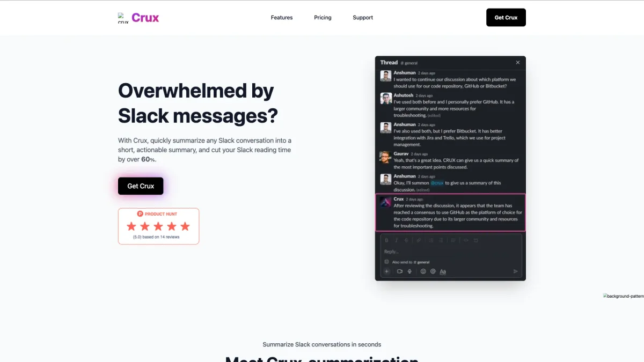This screenshot has height=362, width=644.
Task: Open the Features menu item
Action: (282, 18)
